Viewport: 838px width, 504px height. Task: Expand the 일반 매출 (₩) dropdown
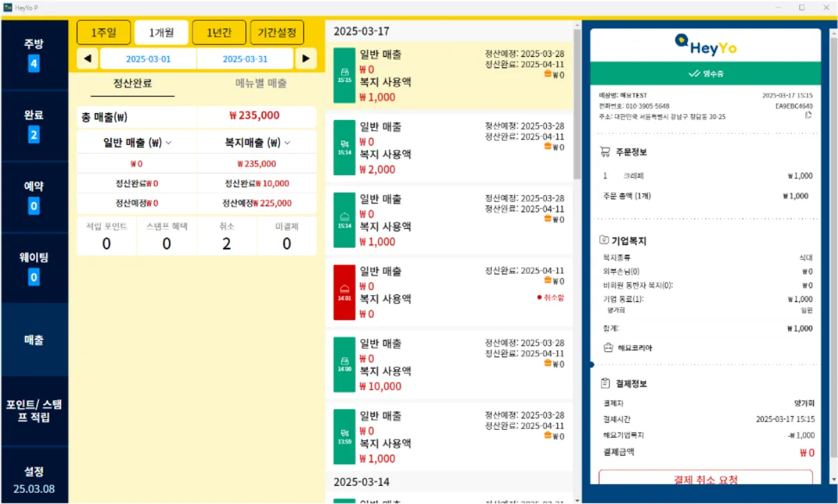point(137,142)
